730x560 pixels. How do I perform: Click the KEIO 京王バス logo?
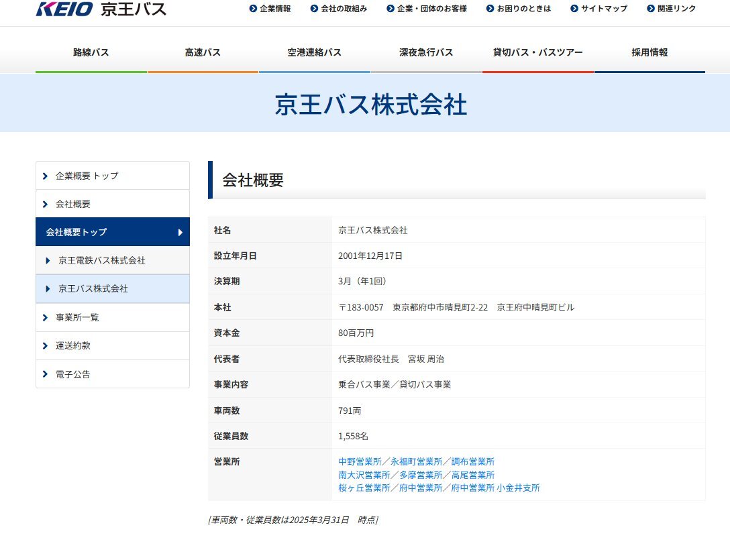101,9
